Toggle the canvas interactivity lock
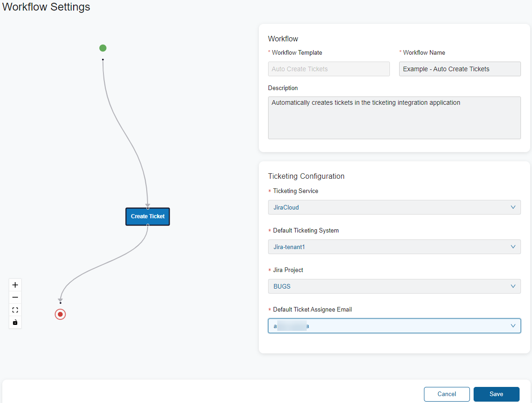532x403 pixels. 15,323
